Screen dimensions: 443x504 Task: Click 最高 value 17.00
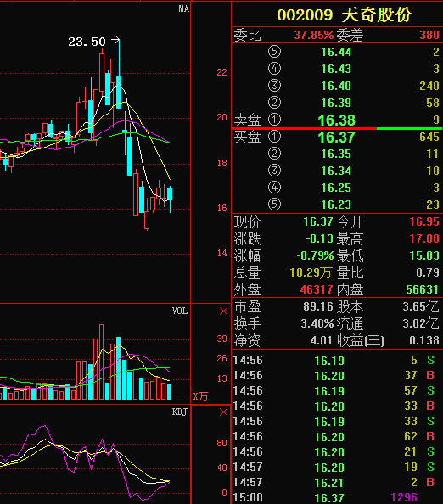click(424, 238)
